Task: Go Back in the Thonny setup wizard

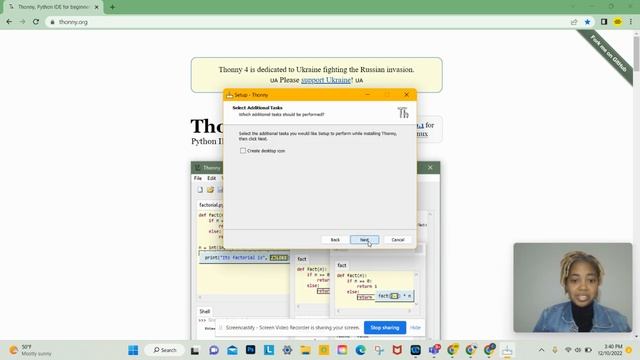Action: [x=335, y=240]
